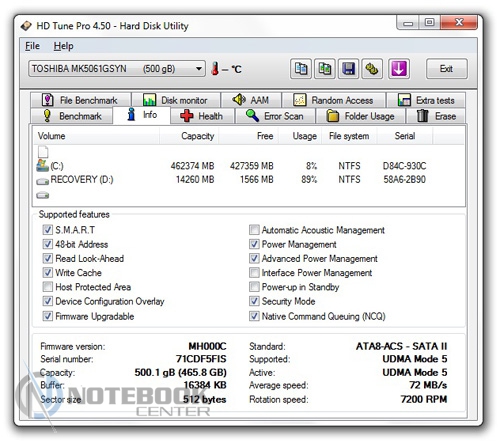Switch to the Error Scan tab
Viewport: 500px width, 443px height.
coord(275,116)
